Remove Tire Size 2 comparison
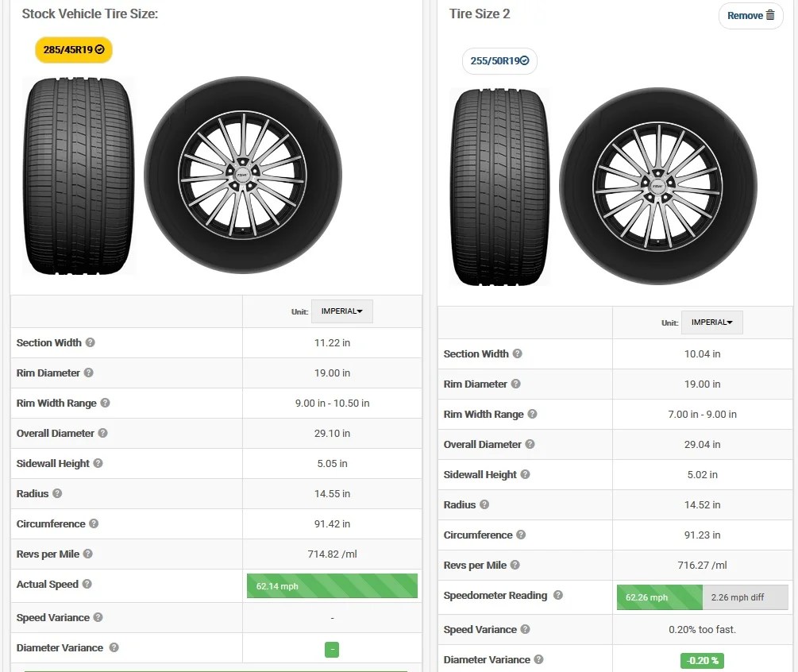This screenshot has height=672, width=798. coord(750,16)
